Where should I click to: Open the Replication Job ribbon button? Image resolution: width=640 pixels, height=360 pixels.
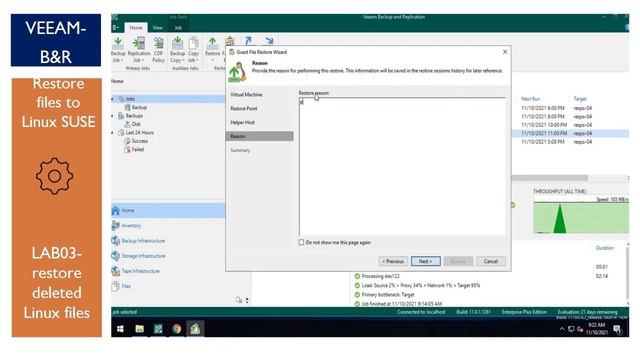pyautogui.click(x=139, y=50)
